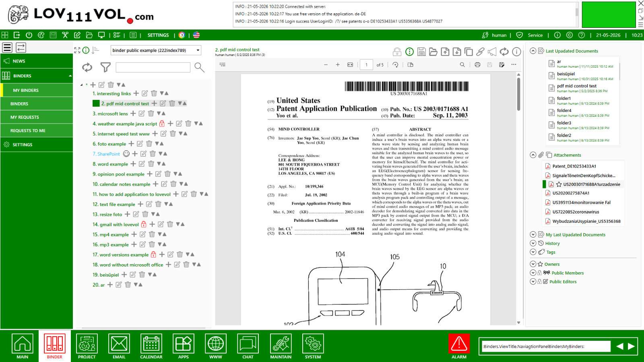Collapse the BINDERS sidebar group arrow
644x362 pixels.
(x=70, y=76)
